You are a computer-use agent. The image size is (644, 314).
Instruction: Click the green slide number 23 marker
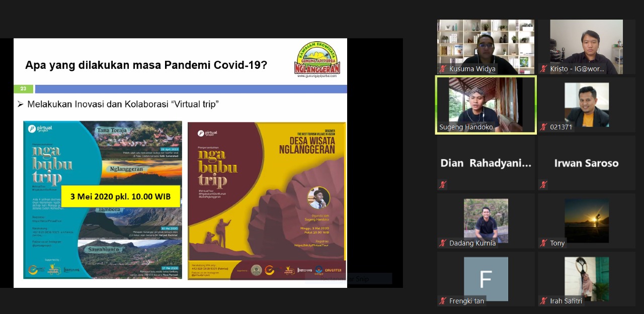pos(23,88)
